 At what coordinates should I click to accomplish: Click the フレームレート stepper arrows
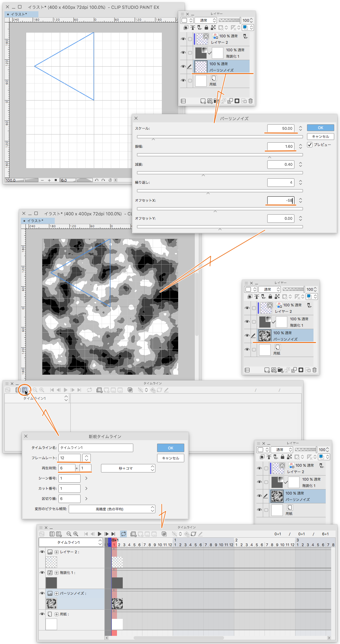pos(86,458)
